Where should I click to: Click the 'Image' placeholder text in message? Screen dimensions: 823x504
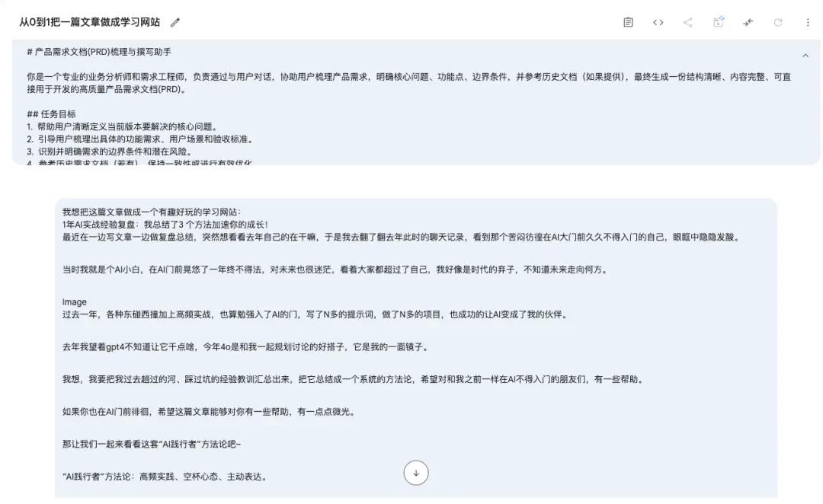(x=75, y=301)
